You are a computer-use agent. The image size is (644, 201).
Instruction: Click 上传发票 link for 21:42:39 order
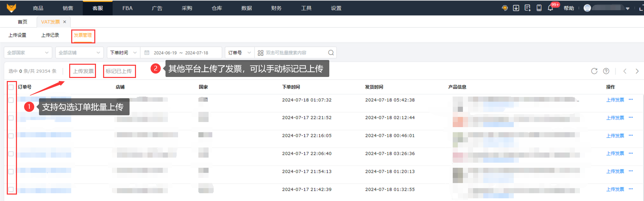[615, 189]
